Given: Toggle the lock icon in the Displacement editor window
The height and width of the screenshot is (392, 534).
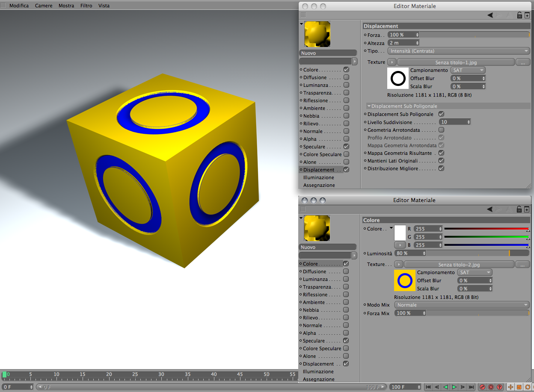Looking at the screenshot, I should [519, 15].
